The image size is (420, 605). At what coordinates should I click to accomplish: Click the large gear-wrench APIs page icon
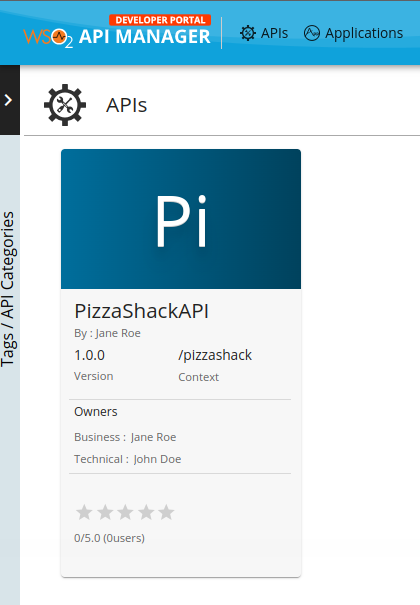65,105
